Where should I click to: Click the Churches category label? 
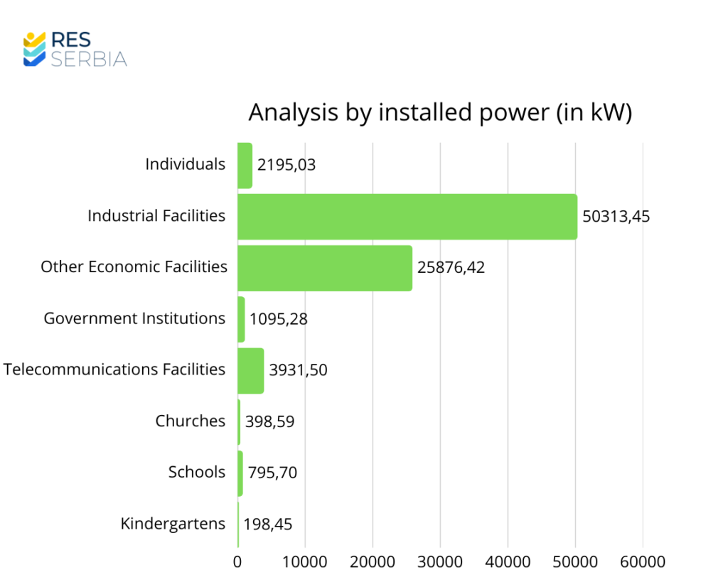[190, 421]
